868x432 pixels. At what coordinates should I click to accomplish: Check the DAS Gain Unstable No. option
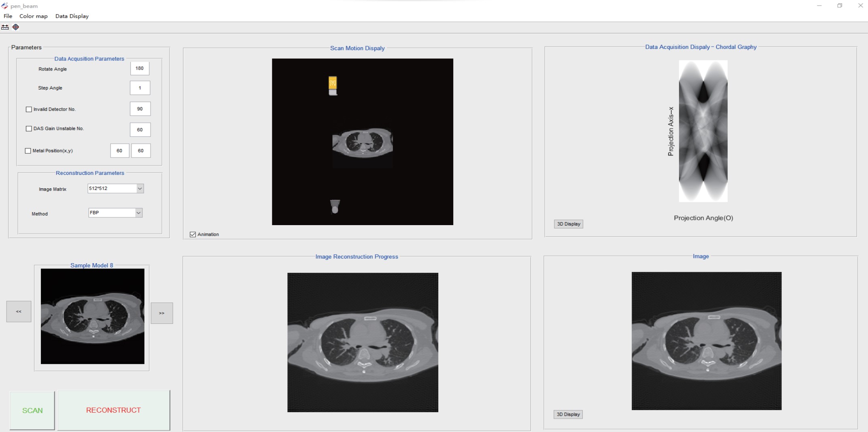click(29, 129)
